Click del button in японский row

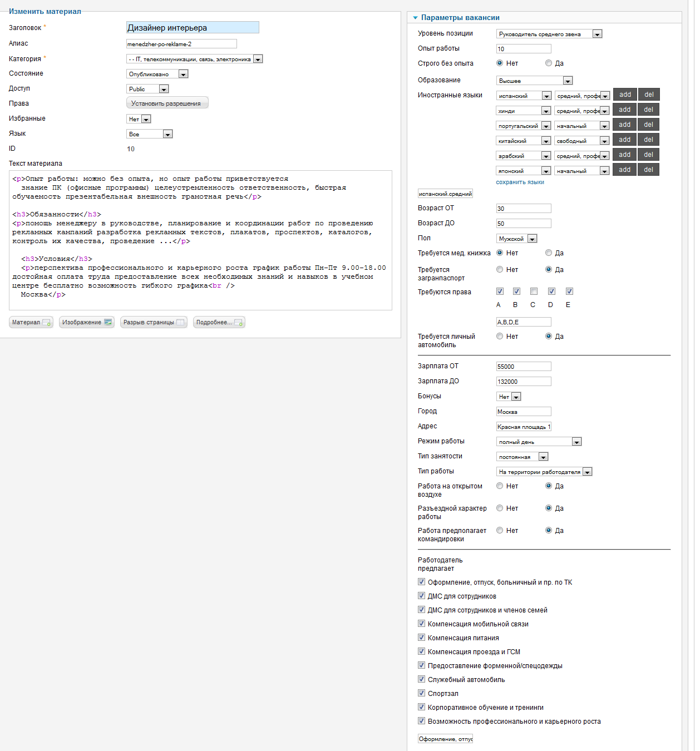click(649, 170)
